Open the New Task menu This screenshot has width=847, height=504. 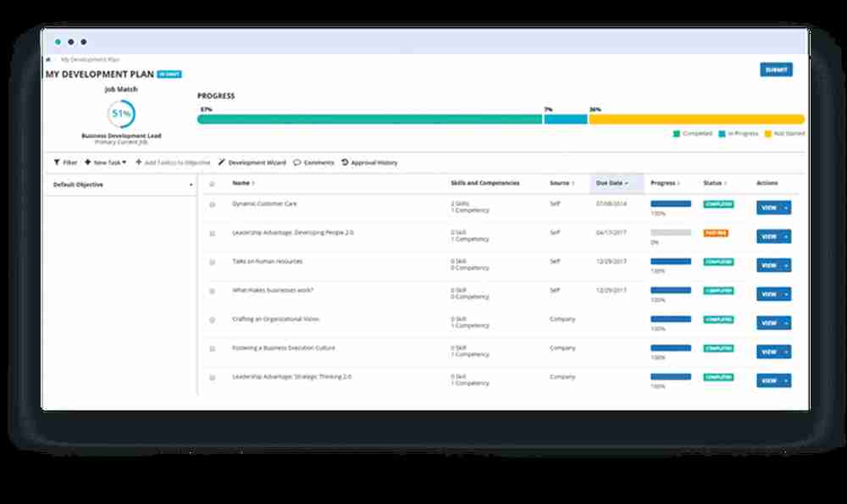click(105, 163)
